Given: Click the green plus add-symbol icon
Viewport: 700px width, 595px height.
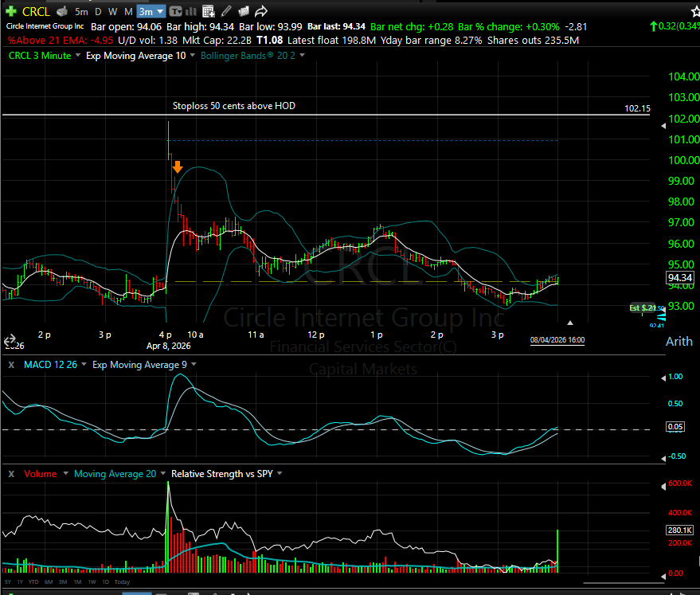Looking at the screenshot, I should 10,11.
